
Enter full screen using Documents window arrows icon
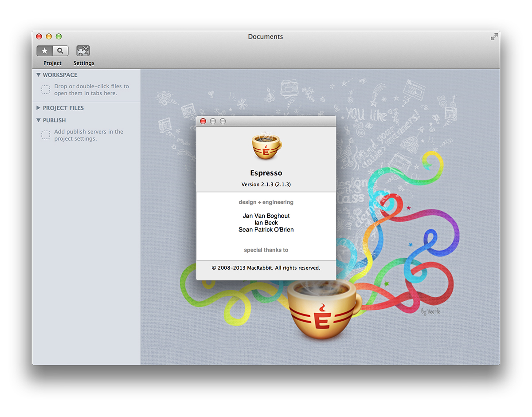[494, 37]
